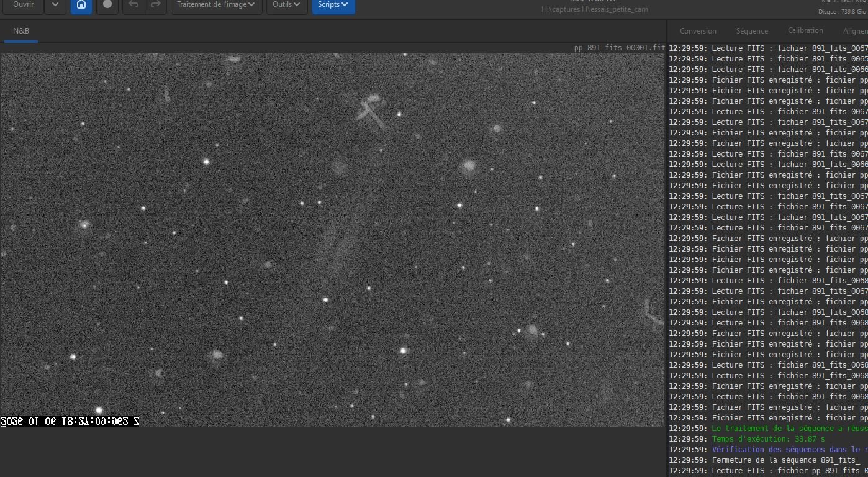The height and width of the screenshot is (477, 868).
Task: Undo the last operation with the left arrow
Action: (133, 5)
